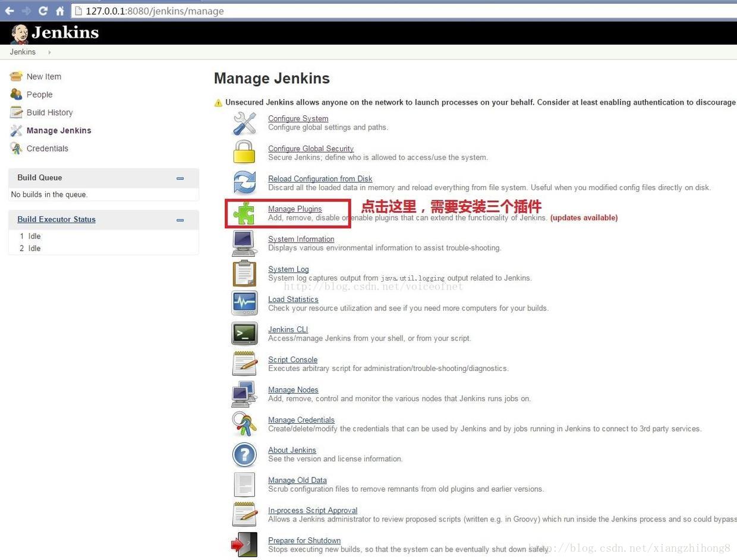
Task: Open the Manage Nodes link
Action: click(293, 389)
